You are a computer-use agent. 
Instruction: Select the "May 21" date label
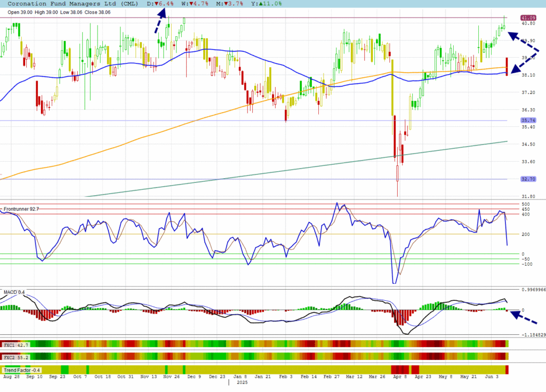(468, 377)
